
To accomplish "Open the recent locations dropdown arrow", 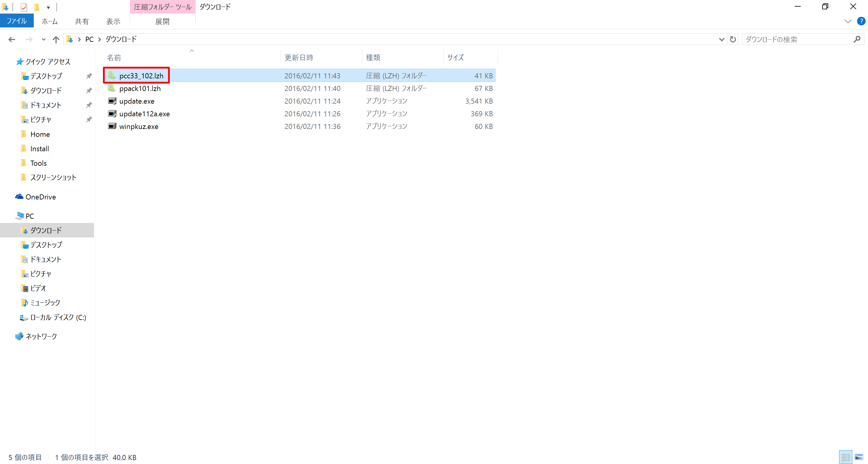I will tap(43, 39).
